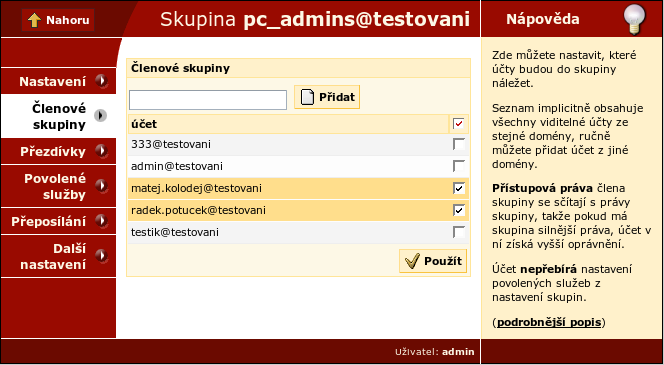Uncheck matej.kolodej@testovani membership checkbox
Viewport: 664px width, 365px height.
459,188
